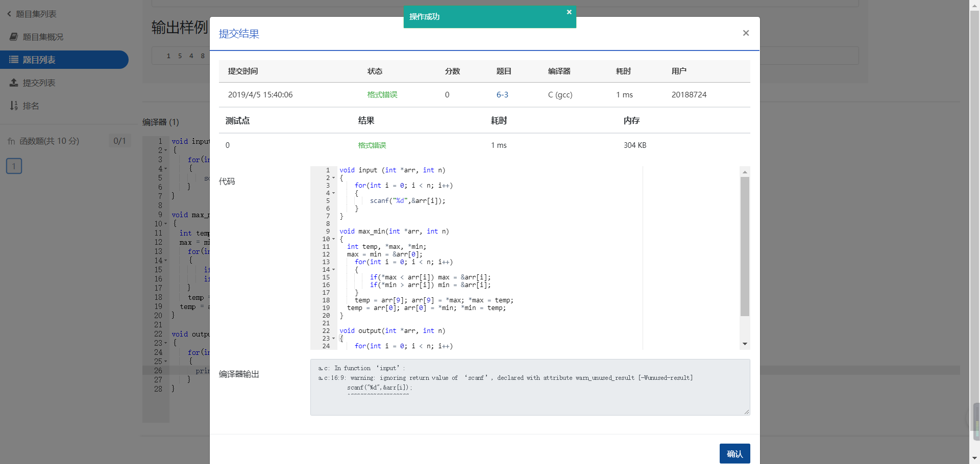
Task: Collapse code fold arrow at line 14 in dialog
Action: click(333, 270)
